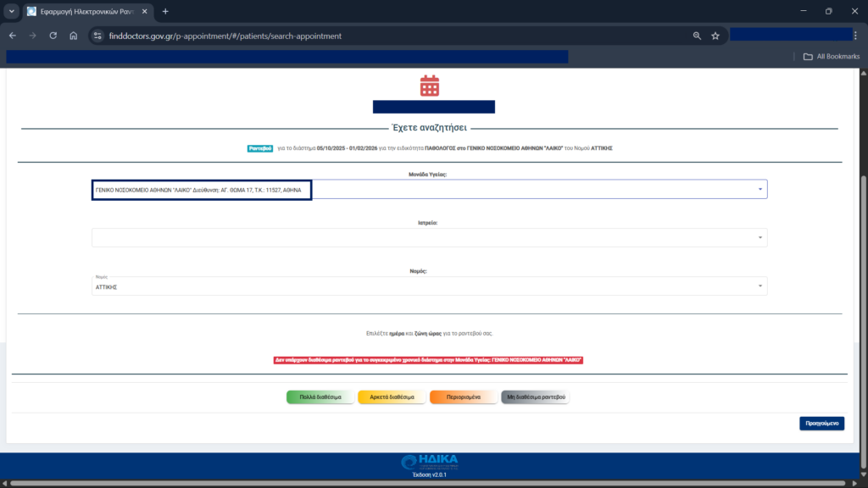Viewport: 868px width, 488px height.
Task: Open the zoom magnifier icon in address bar
Action: (x=697, y=36)
